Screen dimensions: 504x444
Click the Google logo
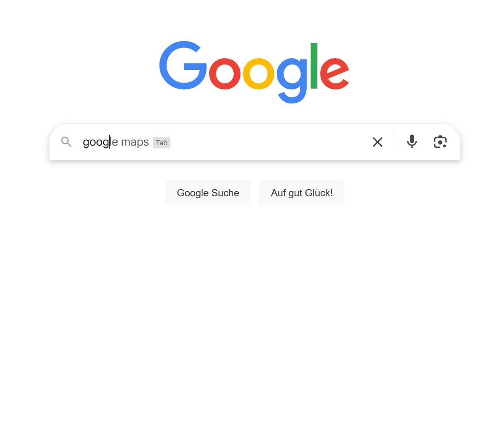tap(254, 72)
